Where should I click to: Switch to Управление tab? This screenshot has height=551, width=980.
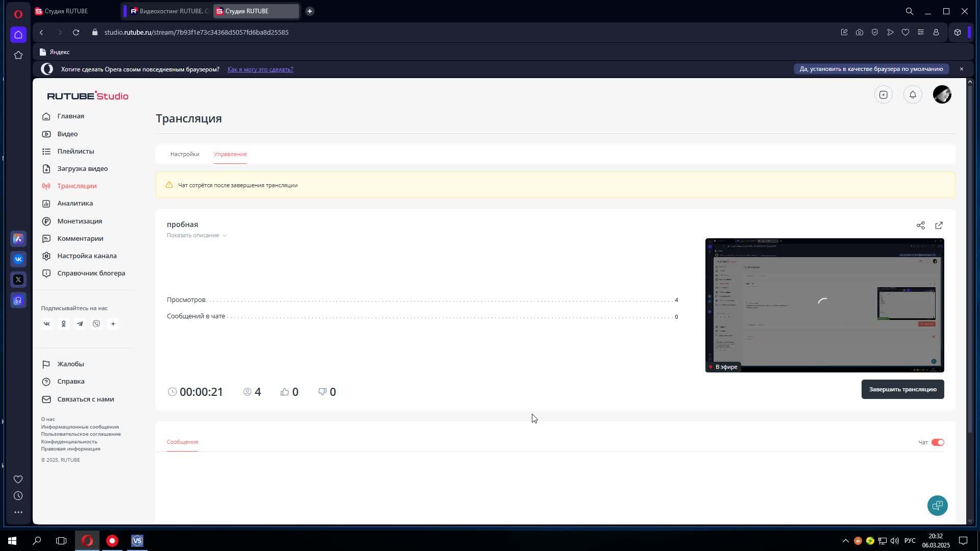(230, 154)
